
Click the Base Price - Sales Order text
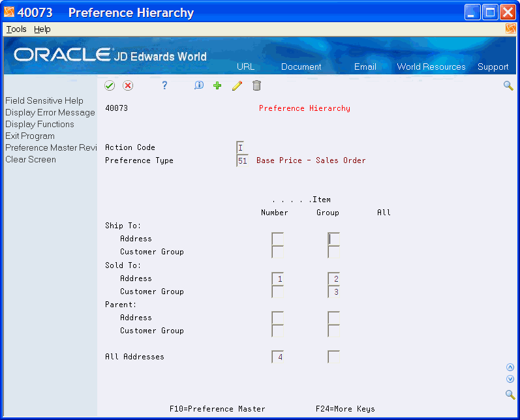(311, 160)
